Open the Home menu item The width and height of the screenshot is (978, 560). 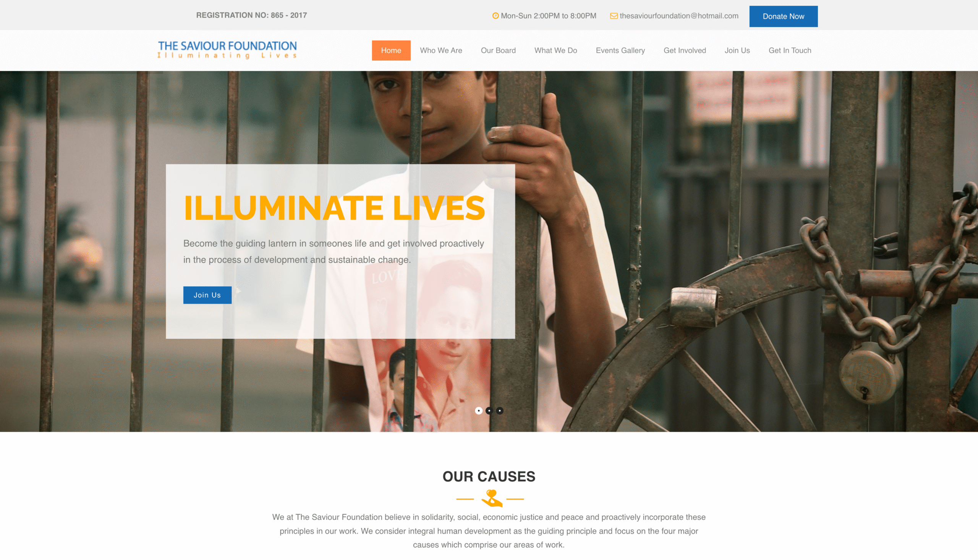(391, 50)
